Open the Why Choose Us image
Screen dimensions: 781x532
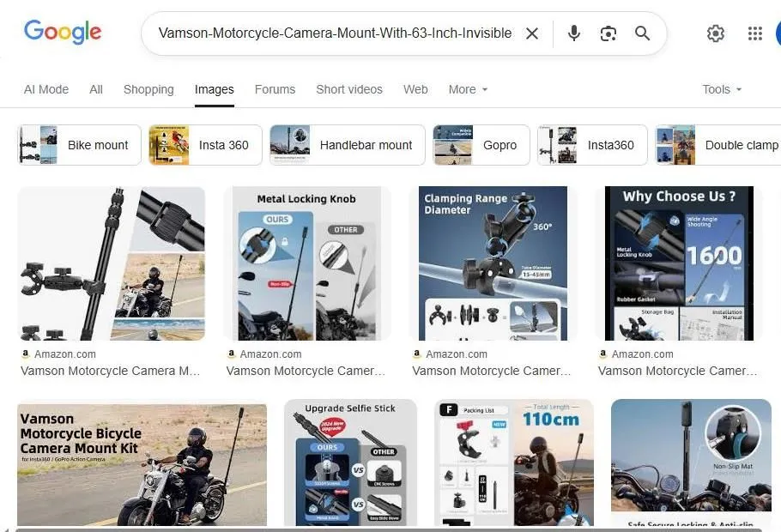[x=679, y=263]
